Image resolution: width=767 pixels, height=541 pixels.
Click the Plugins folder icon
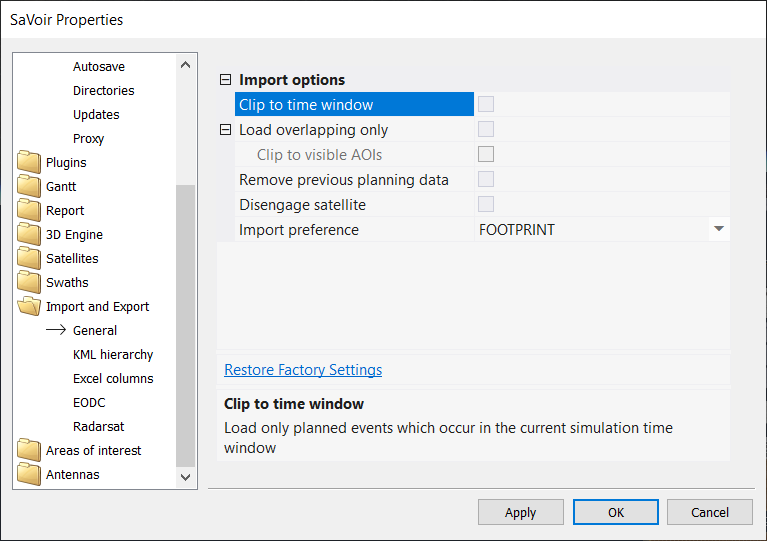coord(29,163)
